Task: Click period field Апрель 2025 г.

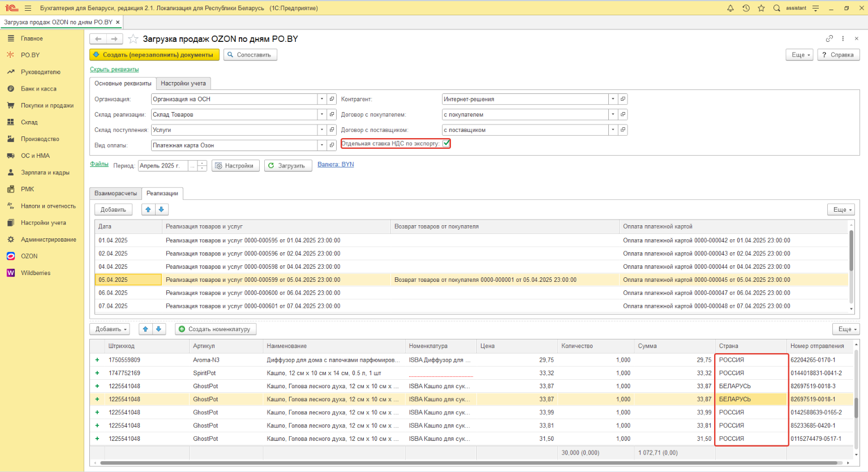Action: point(163,166)
